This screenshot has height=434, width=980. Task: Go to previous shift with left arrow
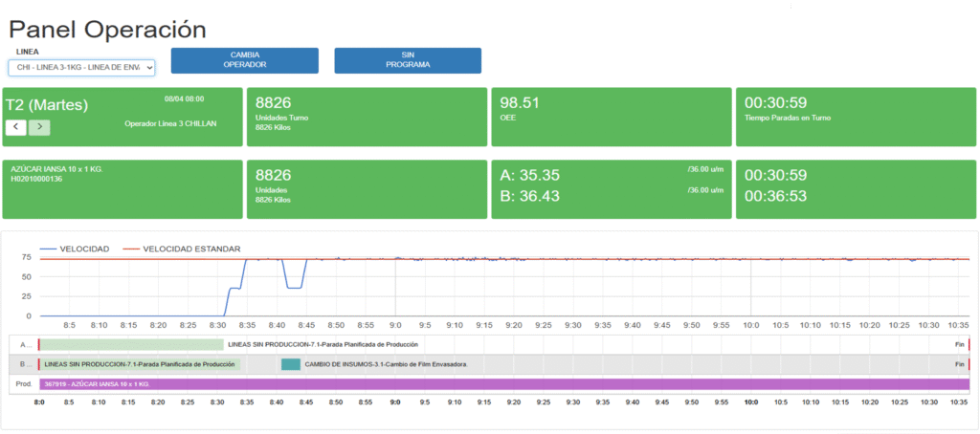pos(16,127)
